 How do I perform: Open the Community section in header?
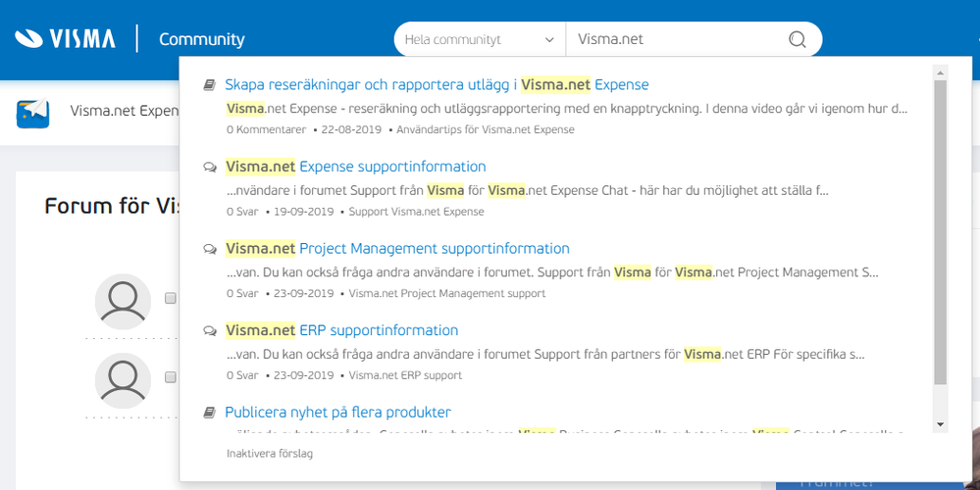pyautogui.click(x=201, y=40)
